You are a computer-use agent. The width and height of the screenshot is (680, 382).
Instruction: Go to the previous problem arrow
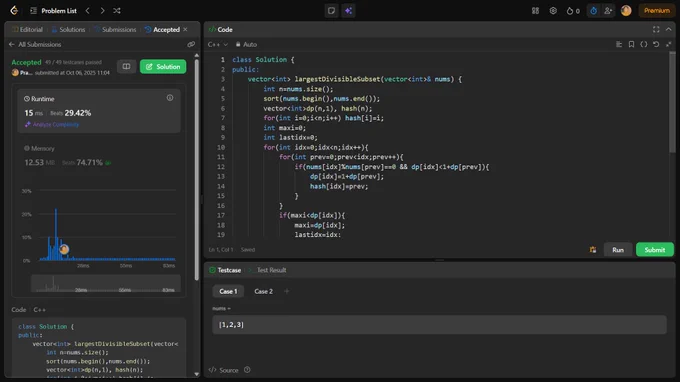[88, 10]
